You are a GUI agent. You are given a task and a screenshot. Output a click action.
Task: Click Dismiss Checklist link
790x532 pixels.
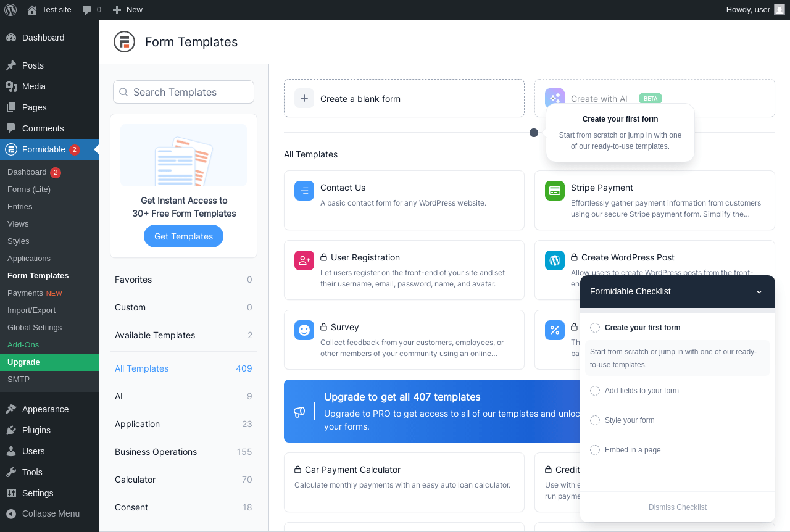point(678,507)
